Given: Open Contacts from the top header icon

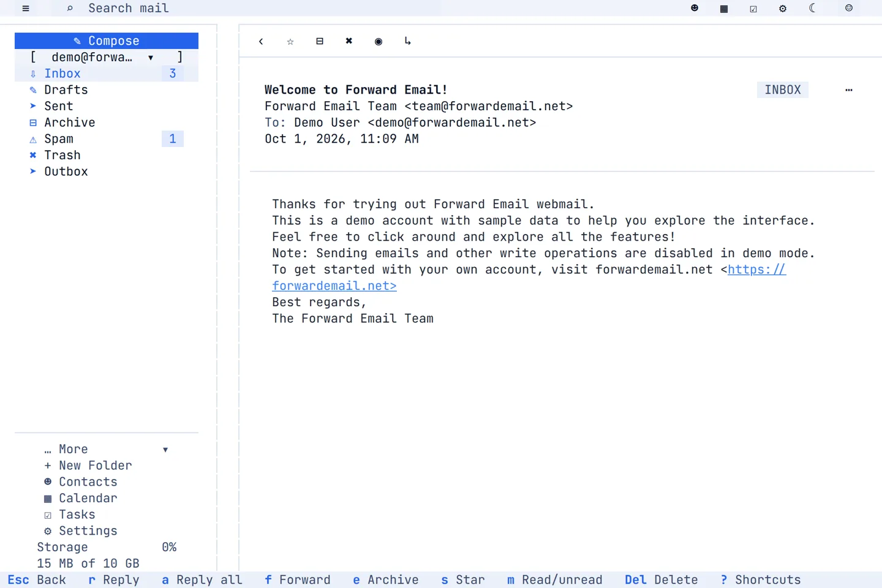Looking at the screenshot, I should click(x=695, y=9).
